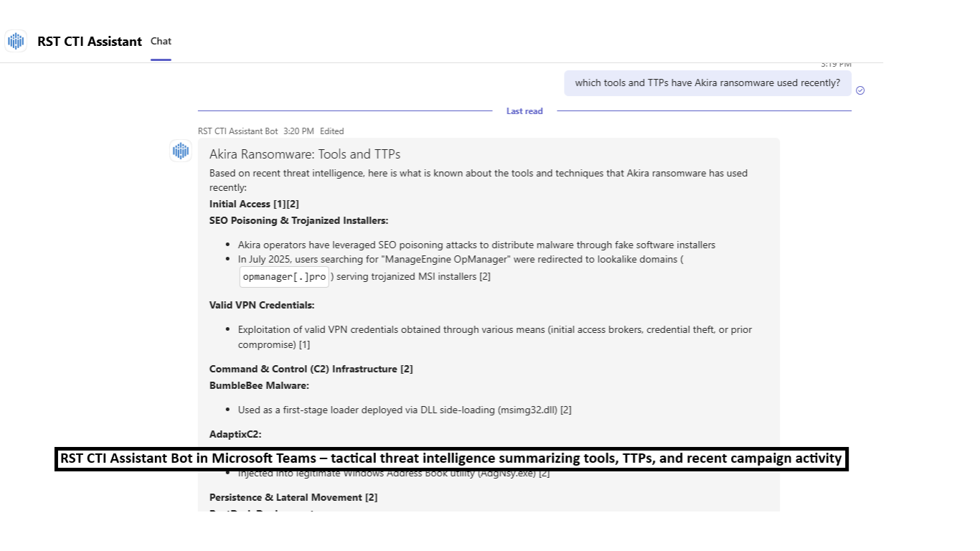Image resolution: width=980 pixels, height=551 pixels.
Task: Click the Akira Ransomware: Tools and TTPs heading
Action: click(305, 154)
